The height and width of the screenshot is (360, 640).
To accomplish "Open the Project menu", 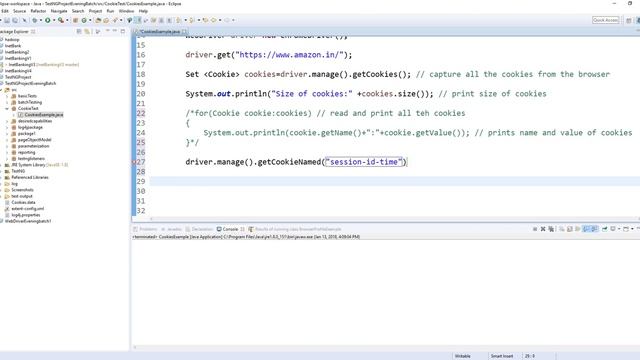I will click(95, 11).
